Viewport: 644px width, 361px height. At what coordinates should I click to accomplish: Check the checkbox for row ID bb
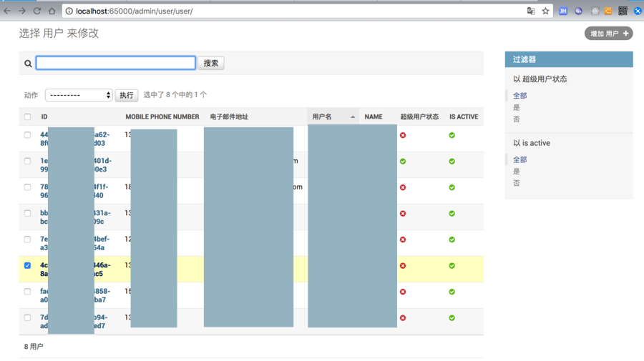[x=27, y=213]
